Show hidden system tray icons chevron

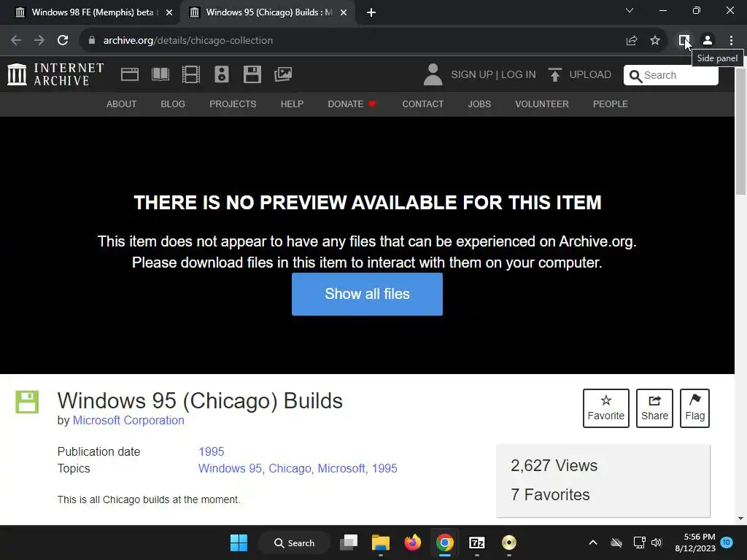coord(592,542)
